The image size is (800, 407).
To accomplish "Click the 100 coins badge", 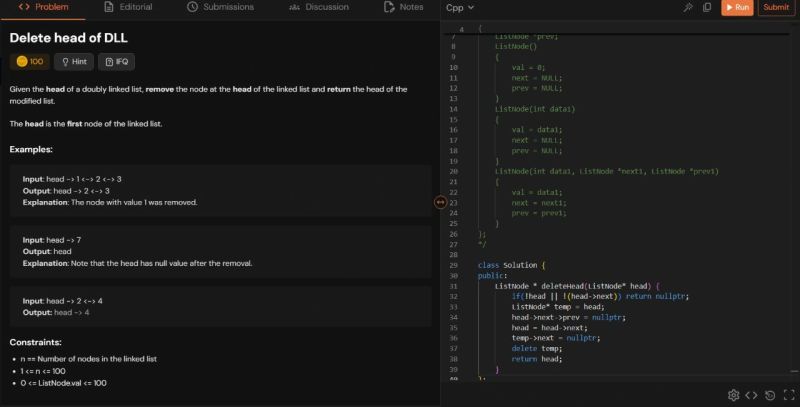I will click(x=30, y=62).
